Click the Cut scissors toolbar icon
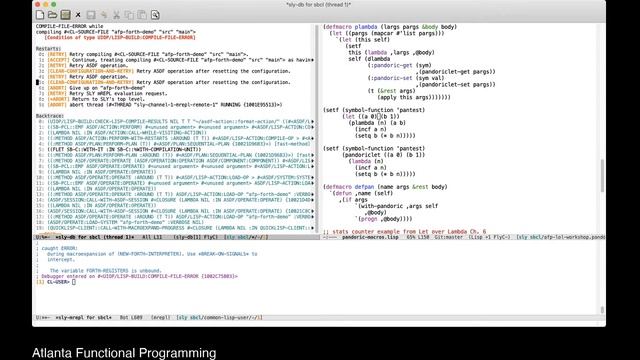The image size is (640, 360). tap(116, 15)
